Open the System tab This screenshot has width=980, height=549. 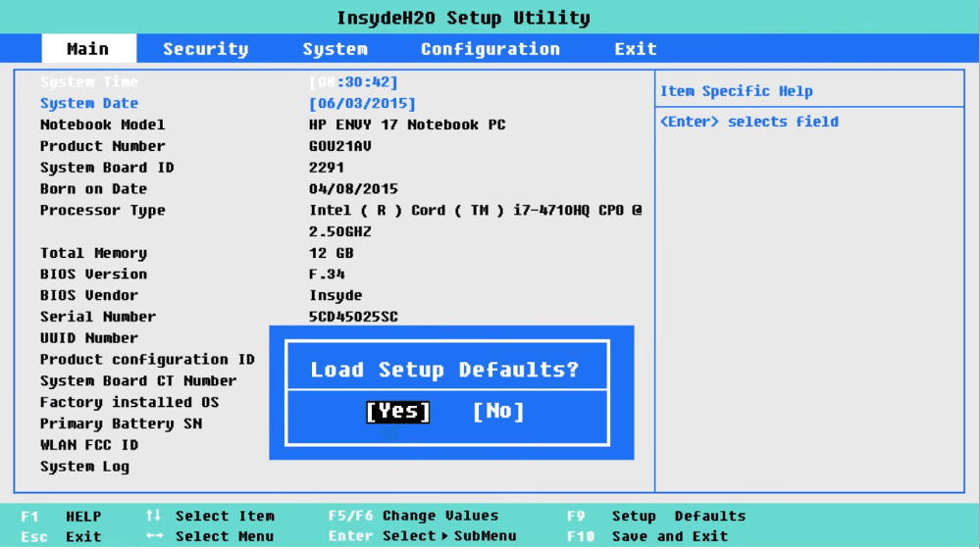[x=335, y=49]
